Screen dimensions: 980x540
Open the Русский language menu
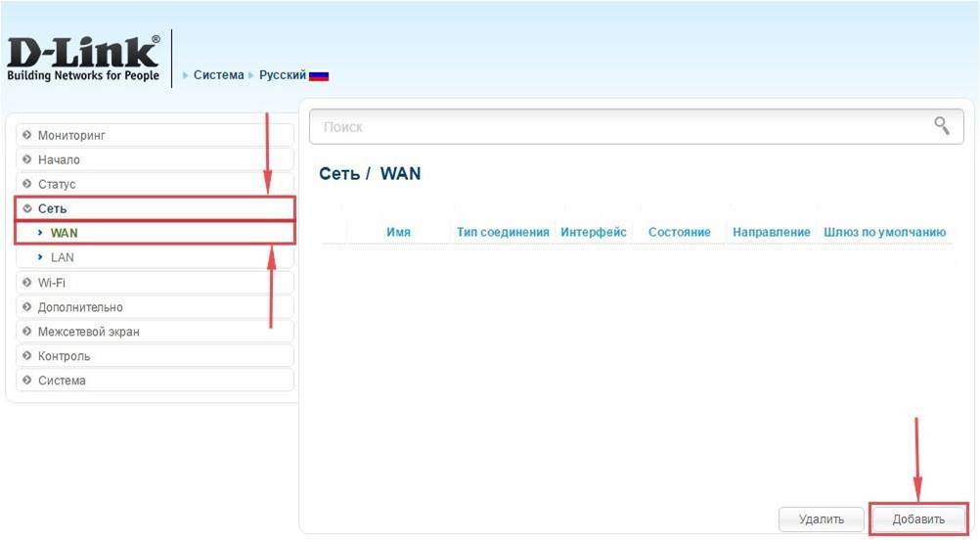point(282,75)
